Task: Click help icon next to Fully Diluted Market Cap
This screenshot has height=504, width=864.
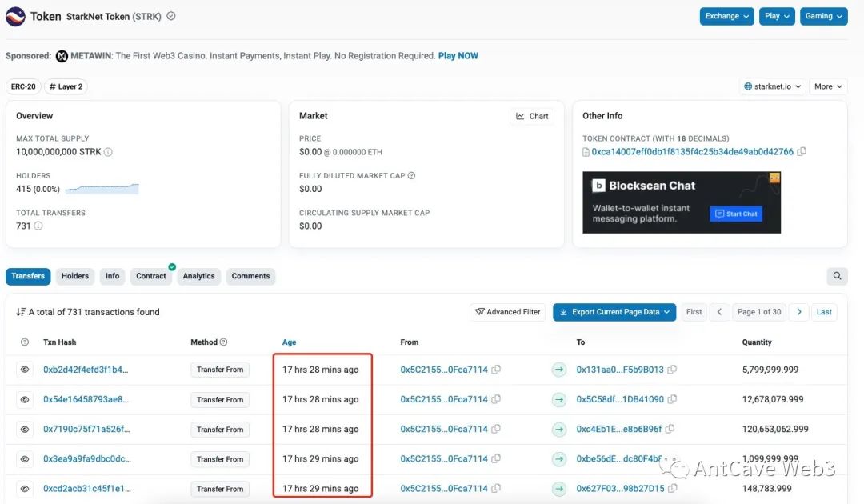Action: (x=411, y=176)
